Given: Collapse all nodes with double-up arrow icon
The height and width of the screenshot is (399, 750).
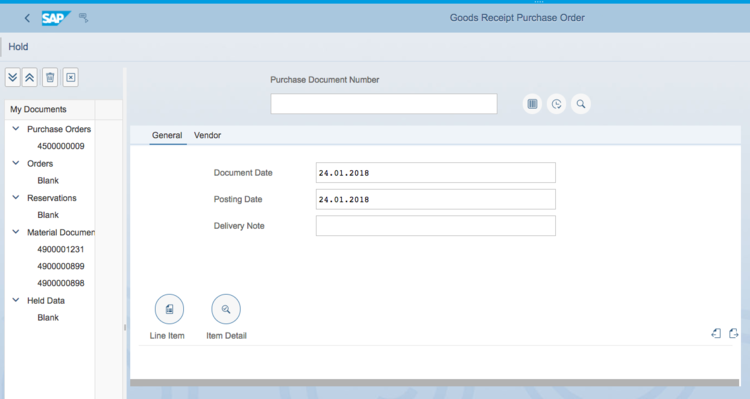Looking at the screenshot, I should (30, 78).
